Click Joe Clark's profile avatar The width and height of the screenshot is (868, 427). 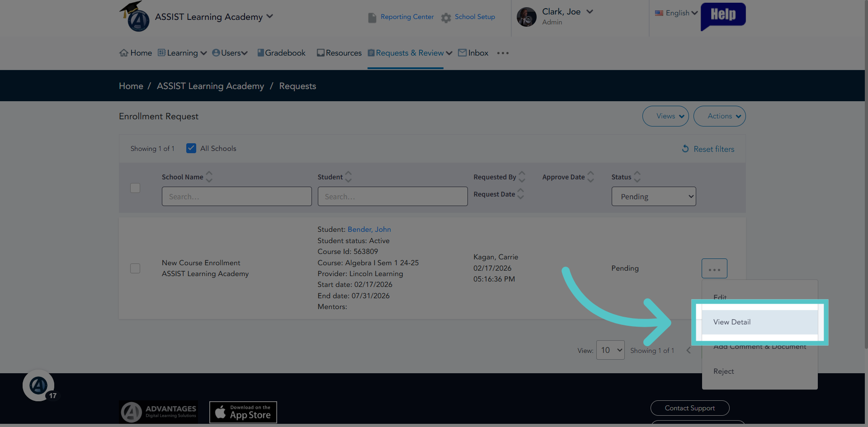coord(527,17)
